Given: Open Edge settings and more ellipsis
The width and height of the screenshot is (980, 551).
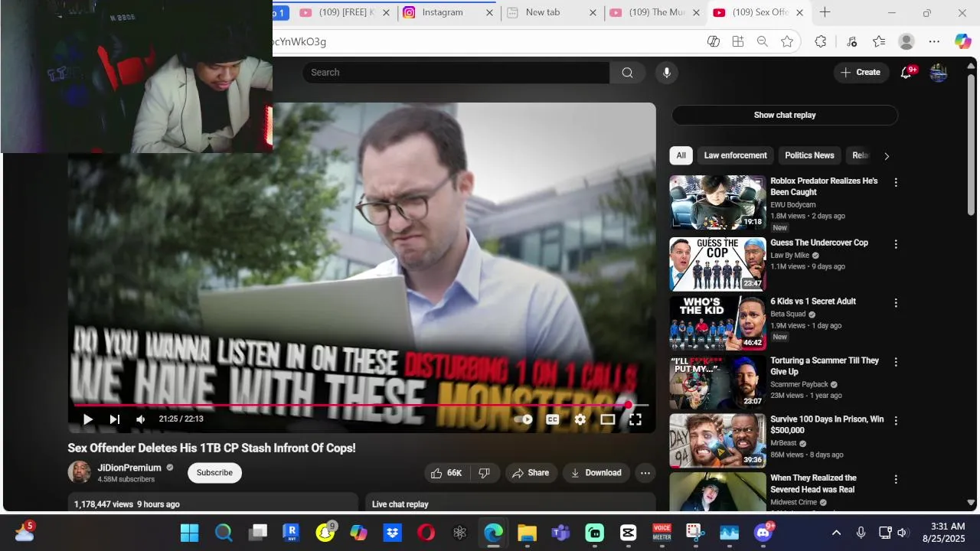Looking at the screenshot, I should (934, 41).
